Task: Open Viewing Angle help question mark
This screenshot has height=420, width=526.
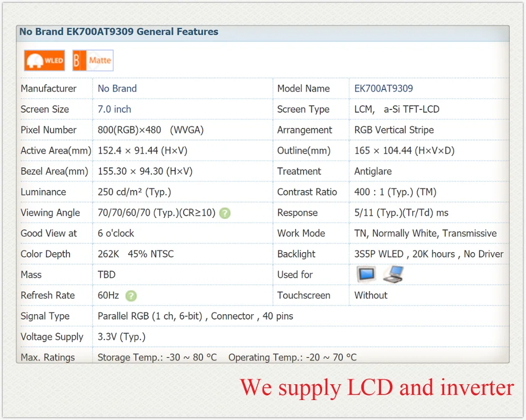Action: click(x=225, y=213)
